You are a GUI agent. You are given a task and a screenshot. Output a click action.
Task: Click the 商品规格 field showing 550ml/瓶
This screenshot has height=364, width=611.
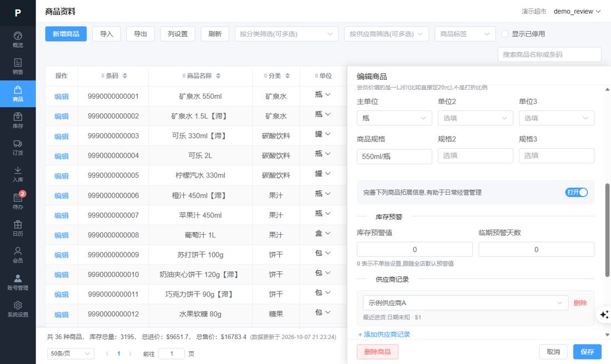[394, 156]
